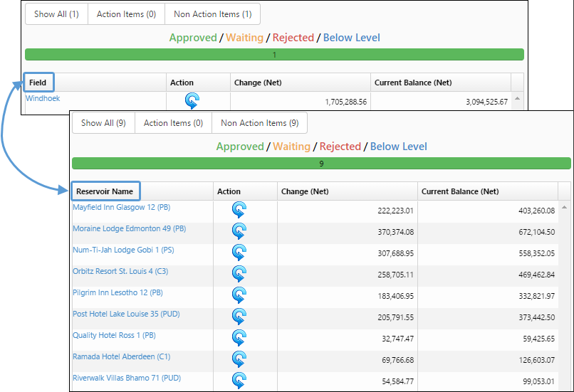This screenshot has width=574, height=392.
Task: Click the 258,705.11 change value
Action: [x=396, y=275]
